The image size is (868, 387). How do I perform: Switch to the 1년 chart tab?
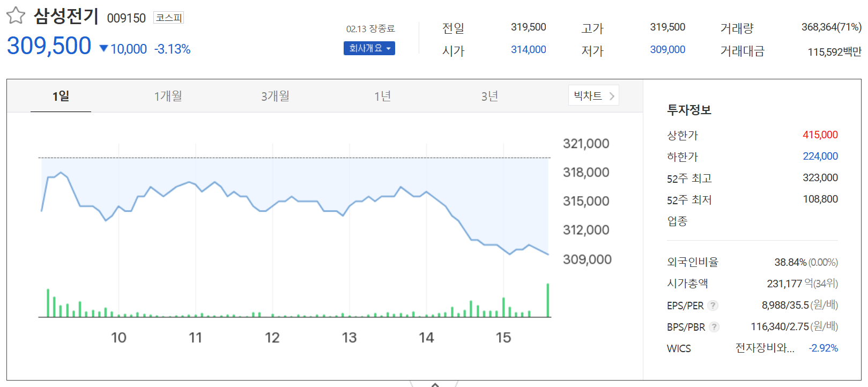tap(382, 96)
